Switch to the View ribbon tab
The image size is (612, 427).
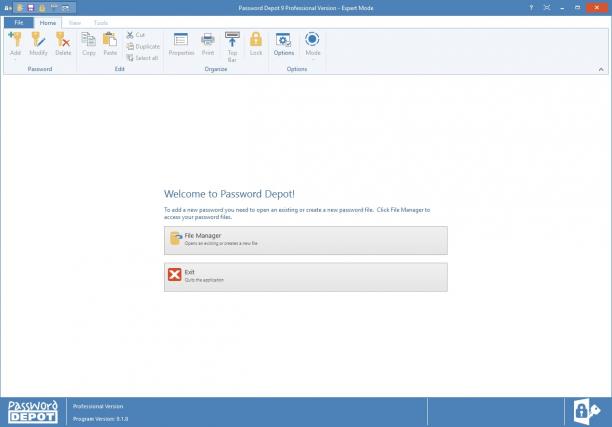[x=75, y=23]
